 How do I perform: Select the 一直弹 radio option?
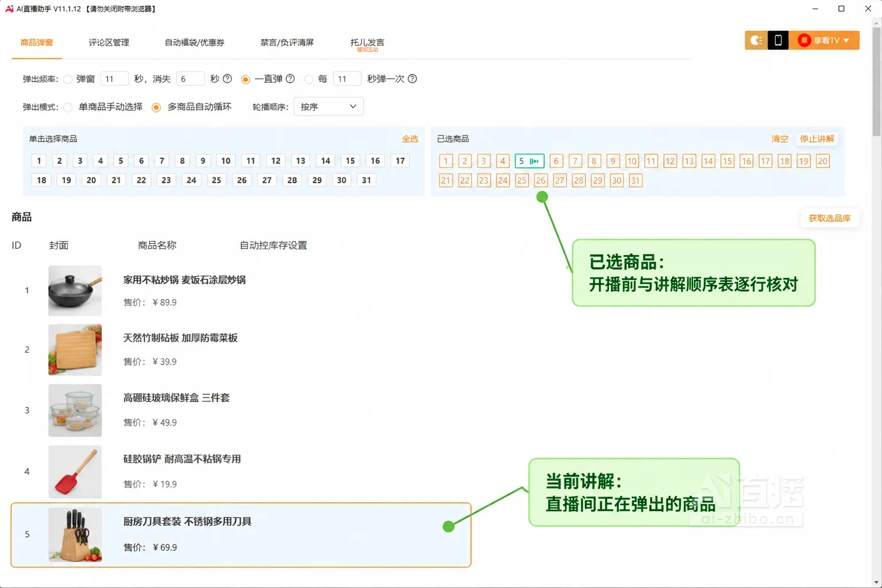pyautogui.click(x=245, y=79)
